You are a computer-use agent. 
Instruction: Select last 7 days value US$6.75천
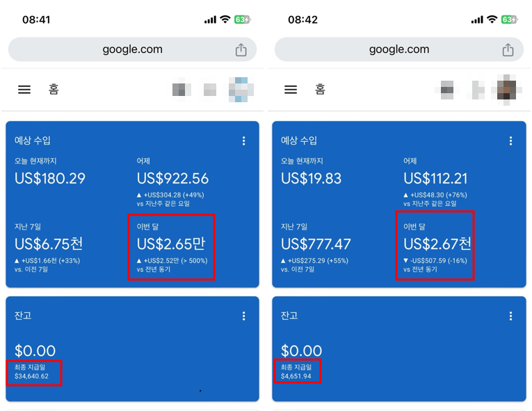point(49,244)
